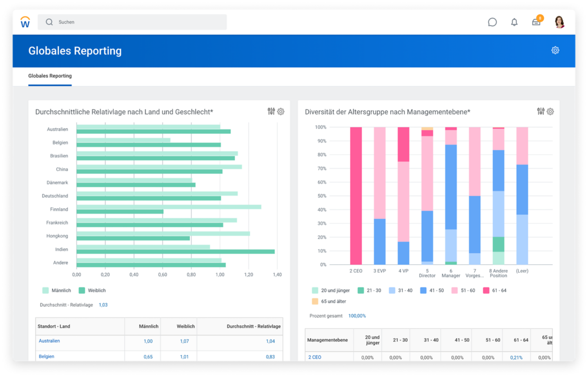The image size is (588, 377).
Task: Open the inbox tray icon
Action: click(536, 22)
